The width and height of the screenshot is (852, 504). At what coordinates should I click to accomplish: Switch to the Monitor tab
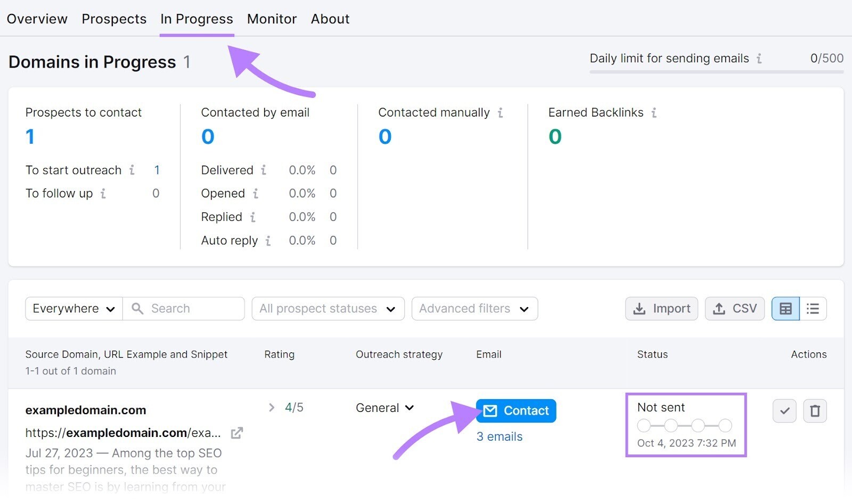tap(272, 19)
